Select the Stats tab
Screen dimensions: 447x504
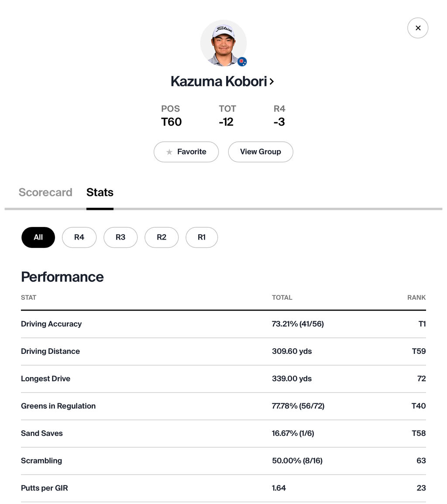pos(100,192)
